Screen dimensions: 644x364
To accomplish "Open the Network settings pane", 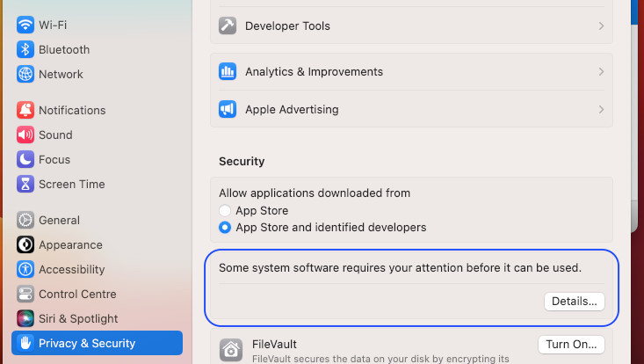I will coord(97,74).
